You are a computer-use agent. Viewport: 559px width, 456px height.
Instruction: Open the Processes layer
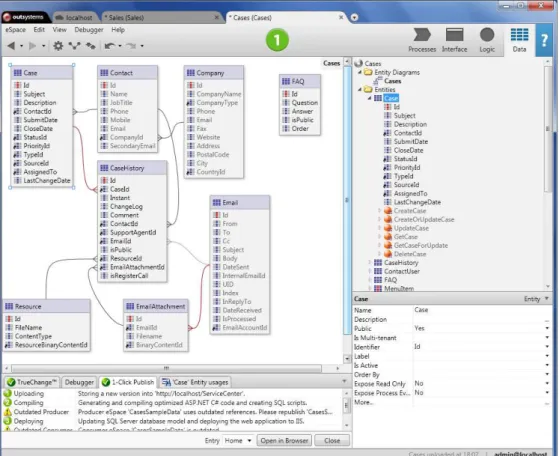(422, 40)
